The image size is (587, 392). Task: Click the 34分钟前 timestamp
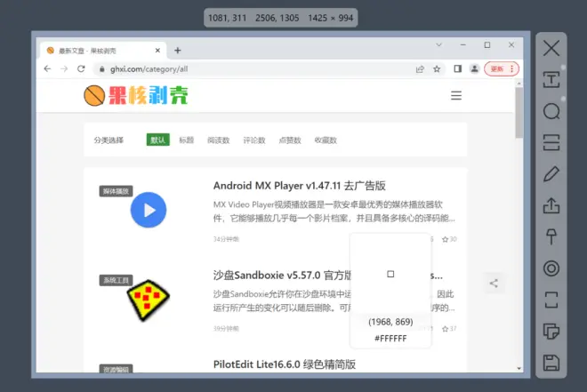226,239
